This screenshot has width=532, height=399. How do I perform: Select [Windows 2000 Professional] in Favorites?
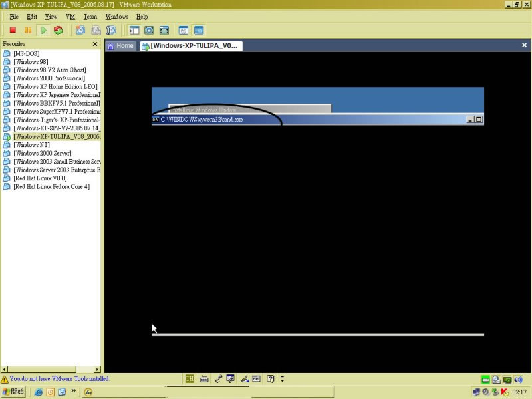point(49,78)
